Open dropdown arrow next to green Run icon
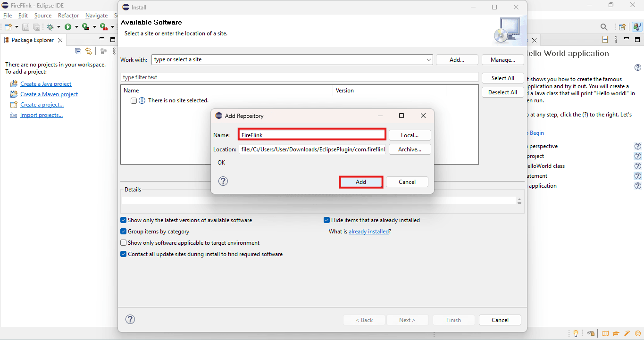Image resolution: width=644 pixels, height=340 pixels. tap(76, 27)
